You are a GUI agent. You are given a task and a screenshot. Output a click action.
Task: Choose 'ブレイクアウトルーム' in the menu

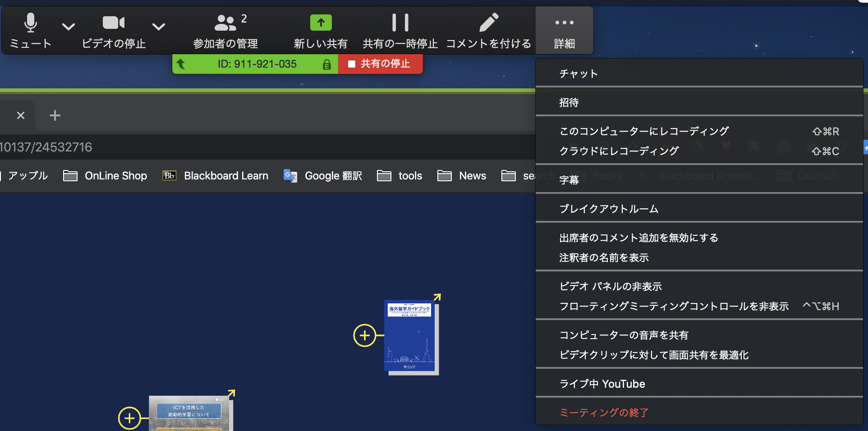[x=609, y=209]
